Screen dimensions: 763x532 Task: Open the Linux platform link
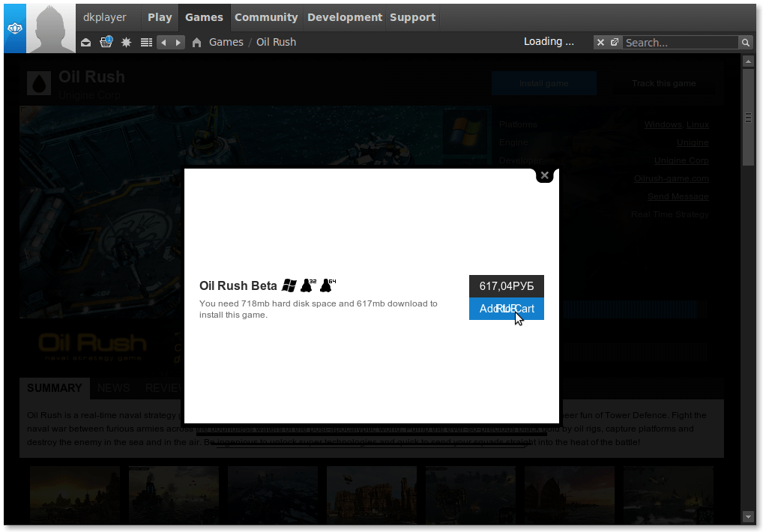pos(698,124)
